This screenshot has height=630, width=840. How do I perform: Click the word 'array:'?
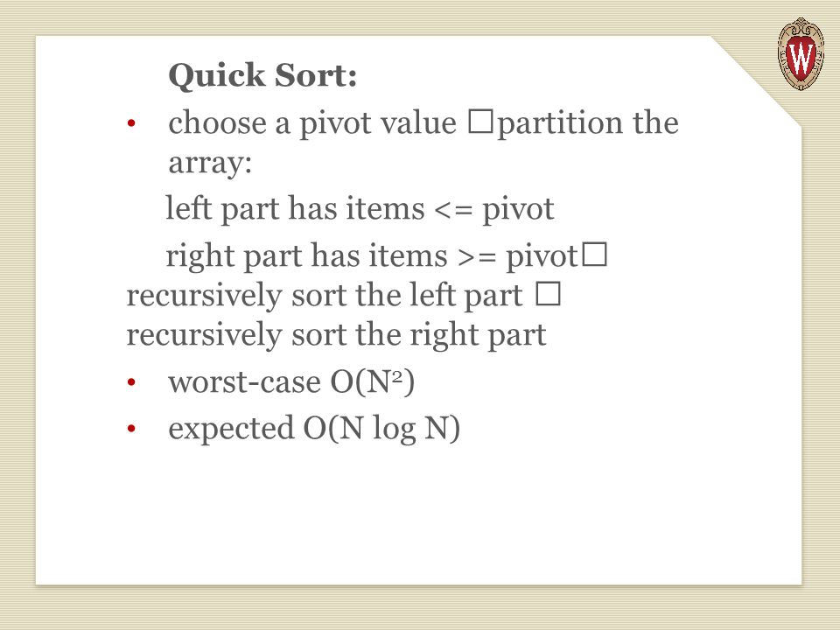[210, 164]
